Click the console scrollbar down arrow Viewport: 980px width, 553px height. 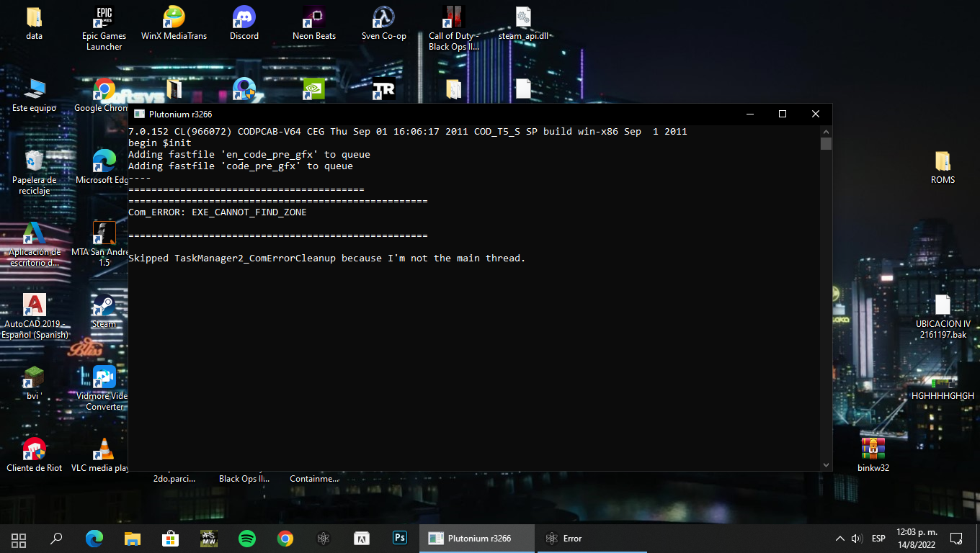coord(826,465)
